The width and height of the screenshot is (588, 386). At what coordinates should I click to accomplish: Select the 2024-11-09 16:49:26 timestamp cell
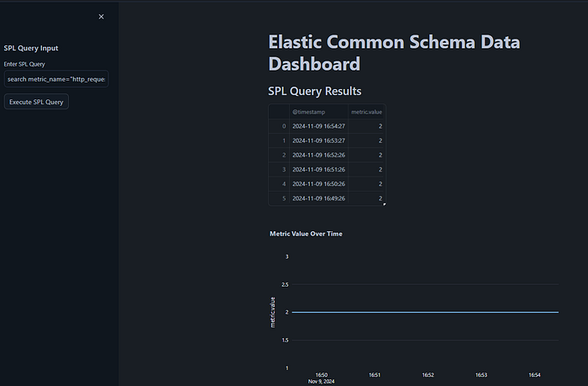[x=318, y=198]
